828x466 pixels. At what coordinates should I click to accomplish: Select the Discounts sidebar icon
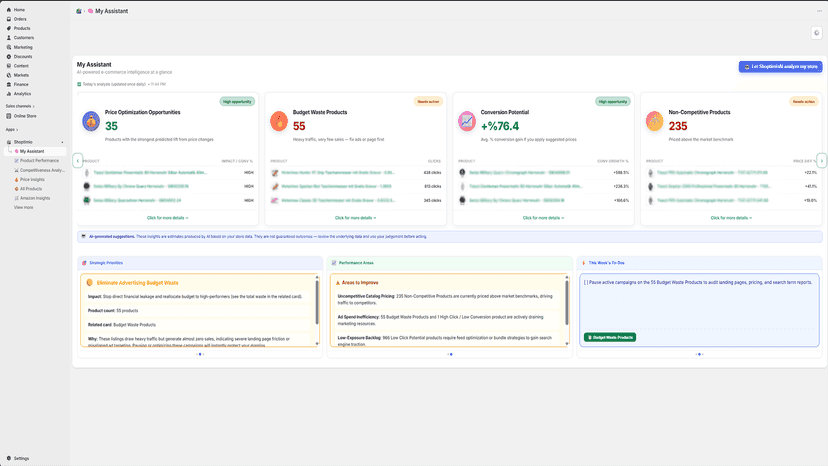(8, 57)
